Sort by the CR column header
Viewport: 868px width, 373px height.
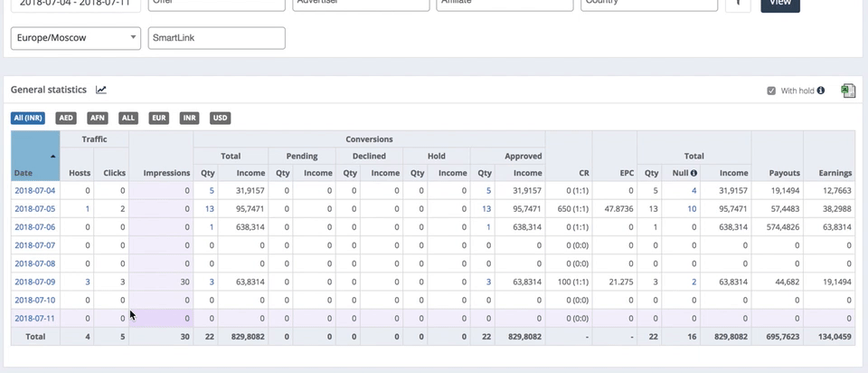tap(584, 173)
